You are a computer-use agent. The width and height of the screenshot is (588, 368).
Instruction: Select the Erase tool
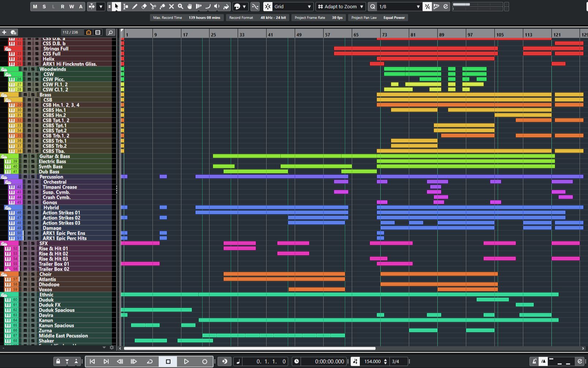[x=144, y=7]
